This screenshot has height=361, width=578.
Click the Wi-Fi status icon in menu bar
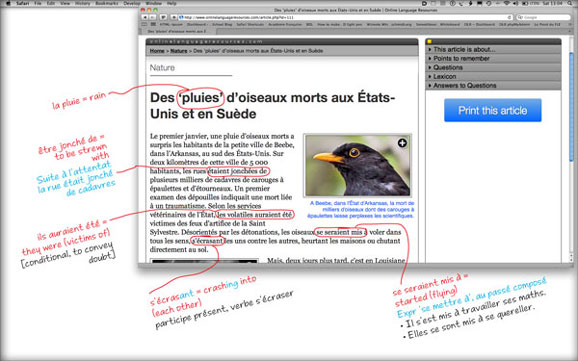point(506,3)
